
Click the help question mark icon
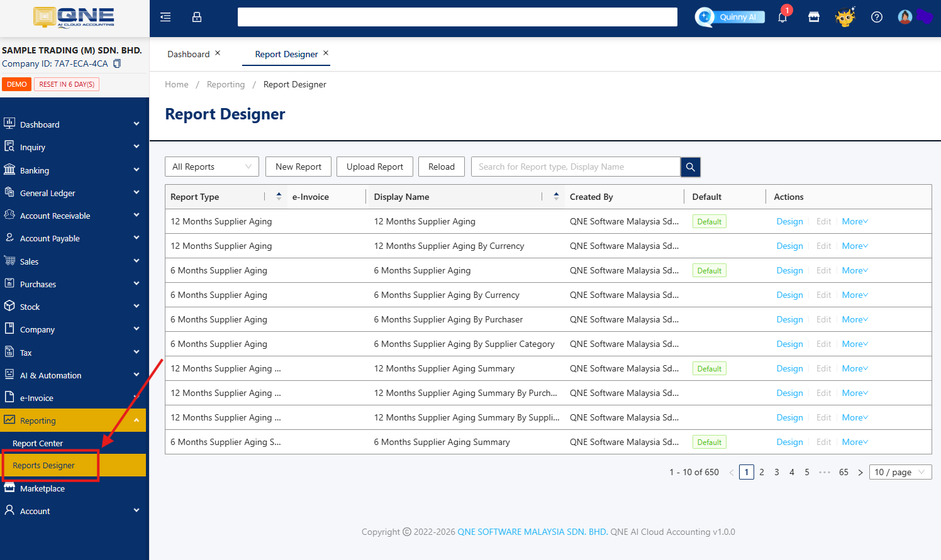877,17
